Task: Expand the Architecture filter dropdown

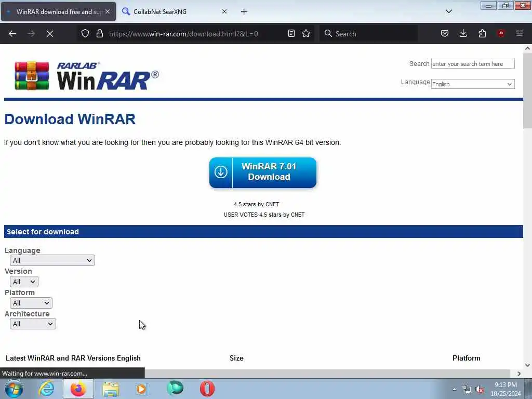Action: [x=33, y=324]
